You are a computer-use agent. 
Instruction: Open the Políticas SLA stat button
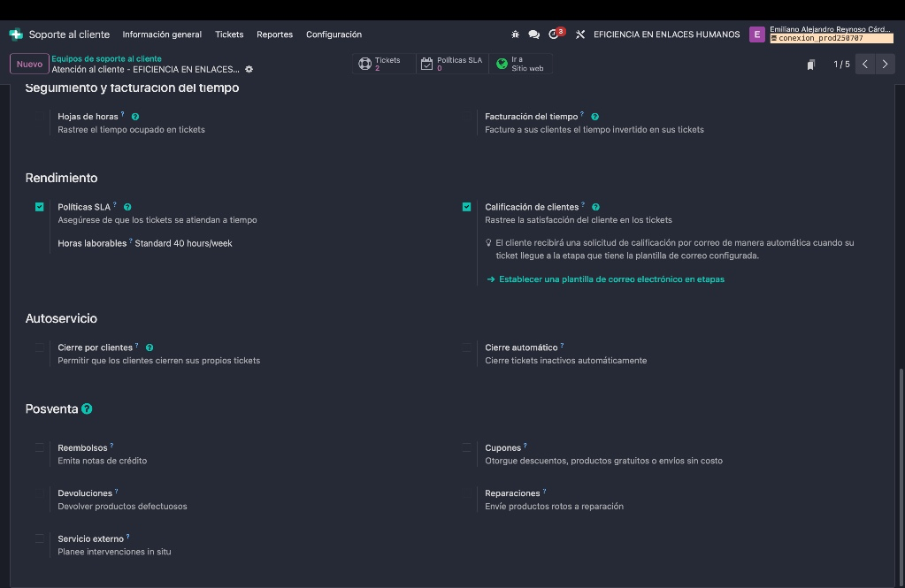pos(452,64)
